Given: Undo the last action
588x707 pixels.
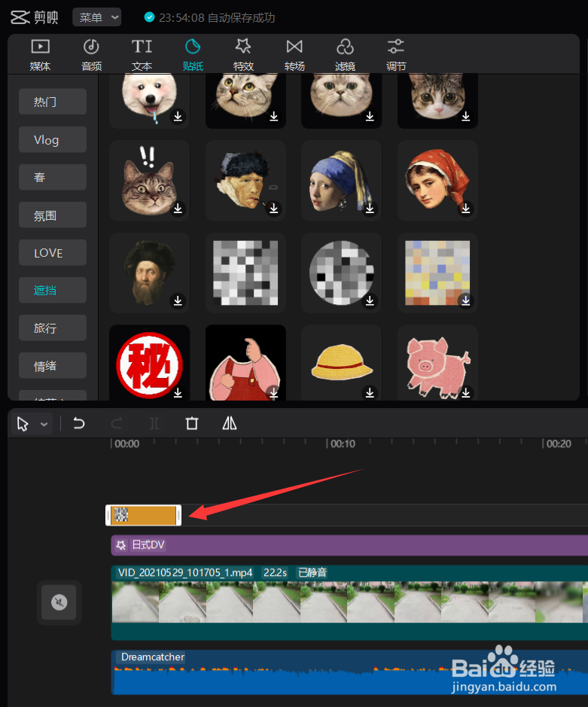Looking at the screenshot, I should tap(79, 423).
